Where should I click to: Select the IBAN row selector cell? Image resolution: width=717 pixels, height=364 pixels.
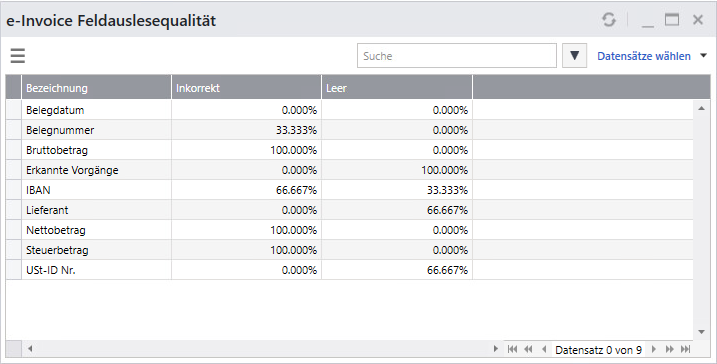point(14,190)
